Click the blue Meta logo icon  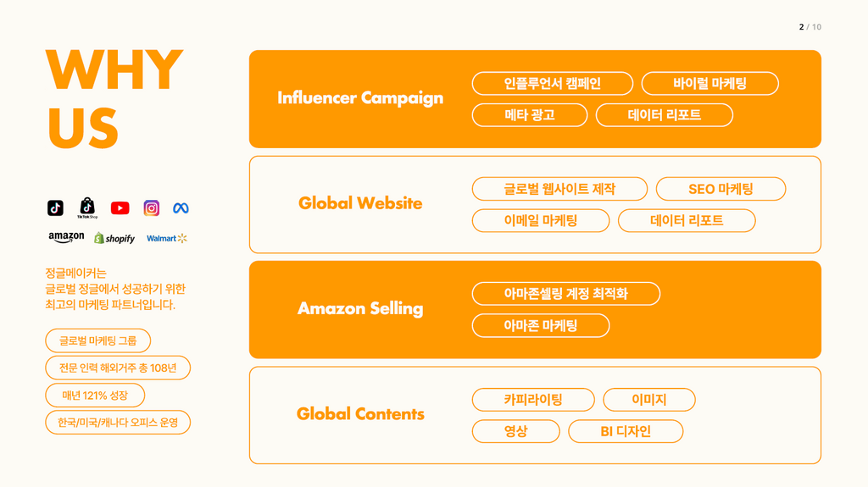pos(181,208)
